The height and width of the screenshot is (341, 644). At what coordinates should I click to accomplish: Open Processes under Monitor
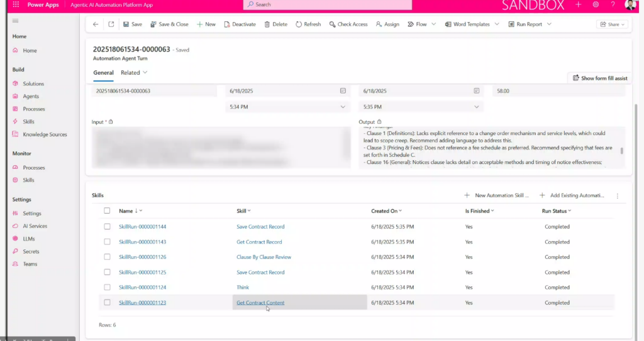(34, 168)
